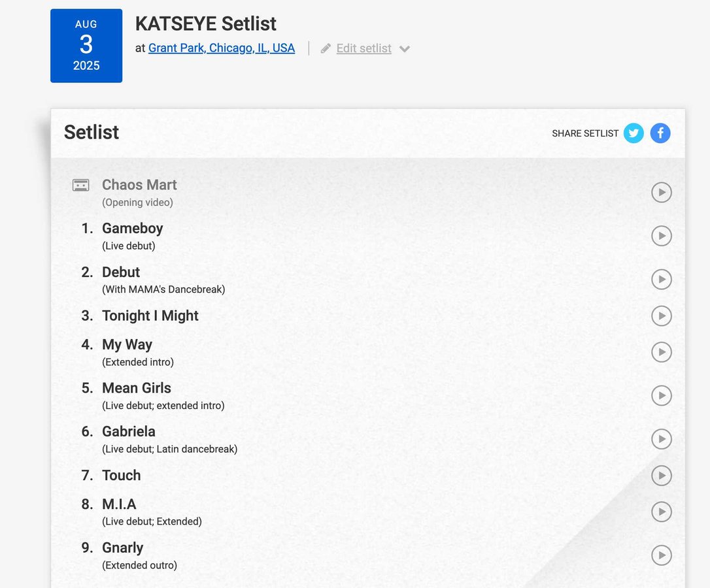Screen dimensions: 710x588
Task: Open the Edit setlist link
Action: [363, 48]
